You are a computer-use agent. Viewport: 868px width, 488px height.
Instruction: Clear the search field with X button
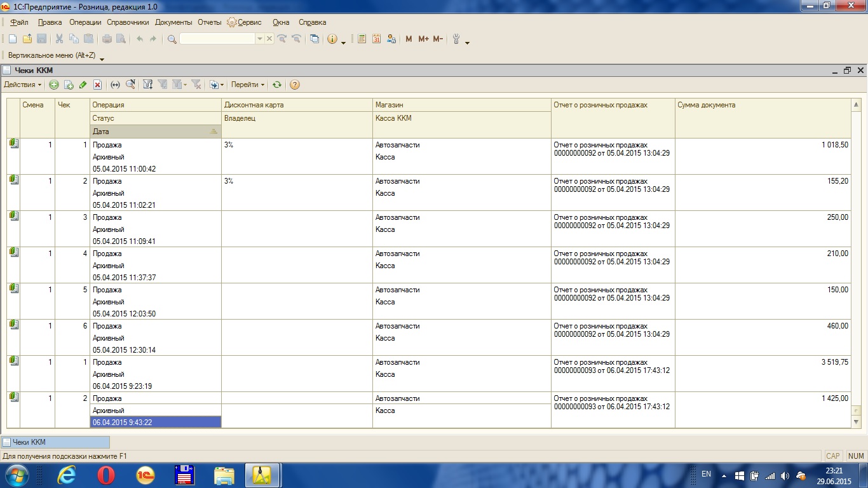pyautogui.click(x=269, y=39)
